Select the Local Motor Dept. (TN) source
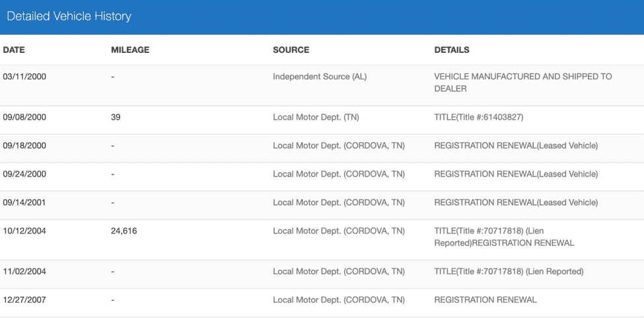This screenshot has width=644, height=318. pos(316,117)
